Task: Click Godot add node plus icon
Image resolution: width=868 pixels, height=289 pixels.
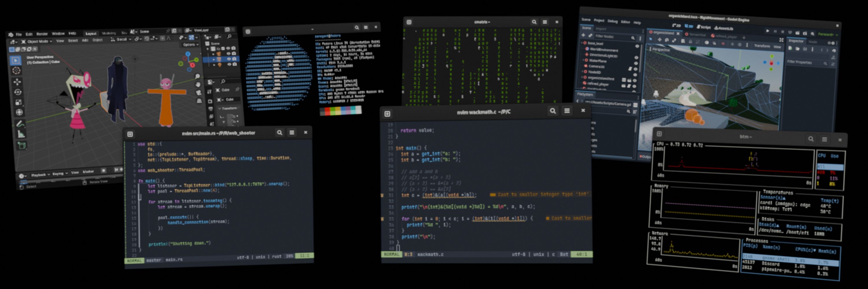Action: (583, 35)
